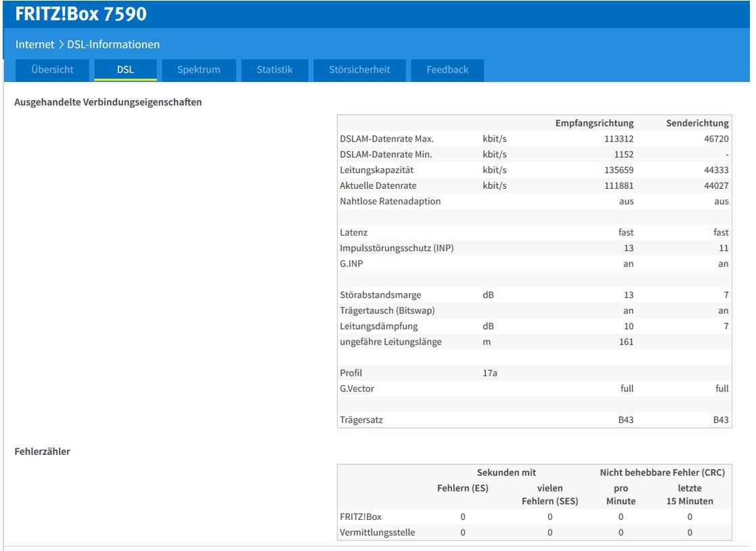Click the line length value 161
Screen dimensions: 756x551
pos(626,342)
